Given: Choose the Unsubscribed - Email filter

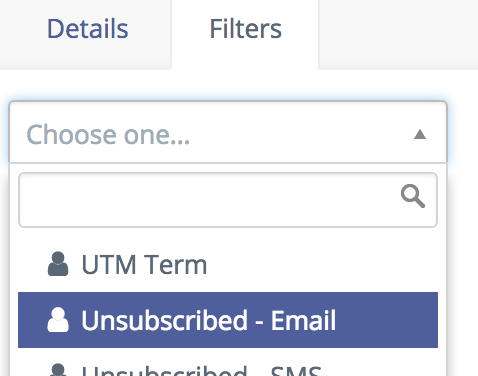Looking at the screenshot, I should point(228,320).
